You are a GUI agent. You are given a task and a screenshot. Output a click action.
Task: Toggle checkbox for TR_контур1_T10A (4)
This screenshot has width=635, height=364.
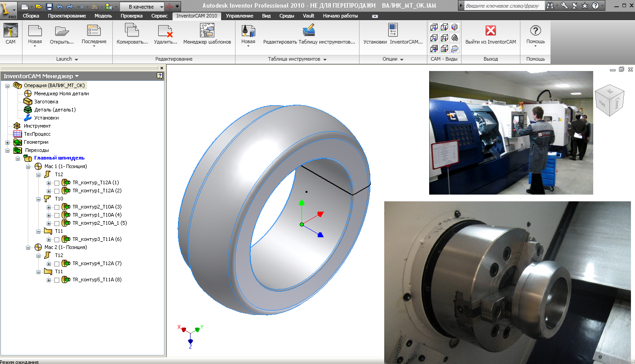(x=57, y=215)
